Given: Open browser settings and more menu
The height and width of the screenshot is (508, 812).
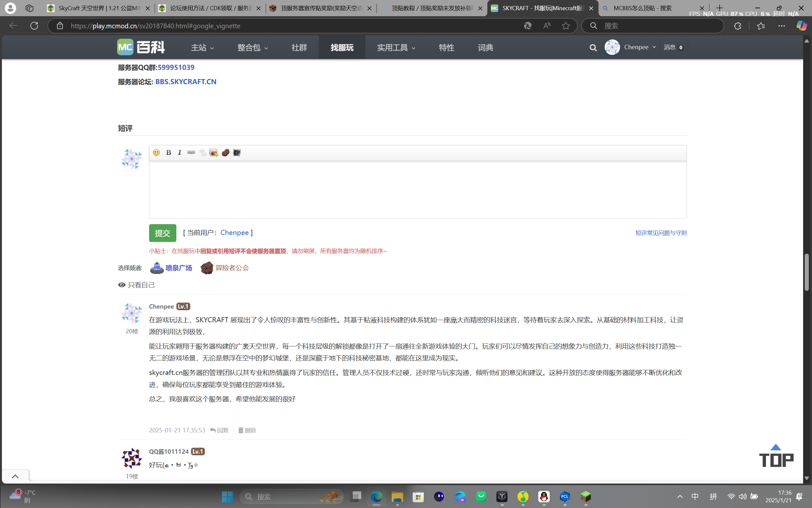Looking at the screenshot, I should tap(782, 25).
